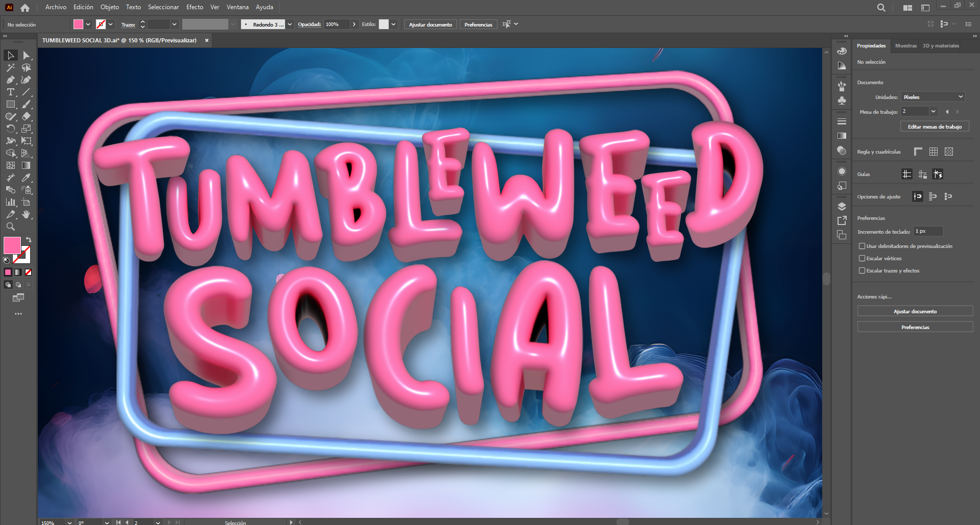Select the Column Graph tool
This screenshot has width=980, height=525.
click(x=10, y=202)
